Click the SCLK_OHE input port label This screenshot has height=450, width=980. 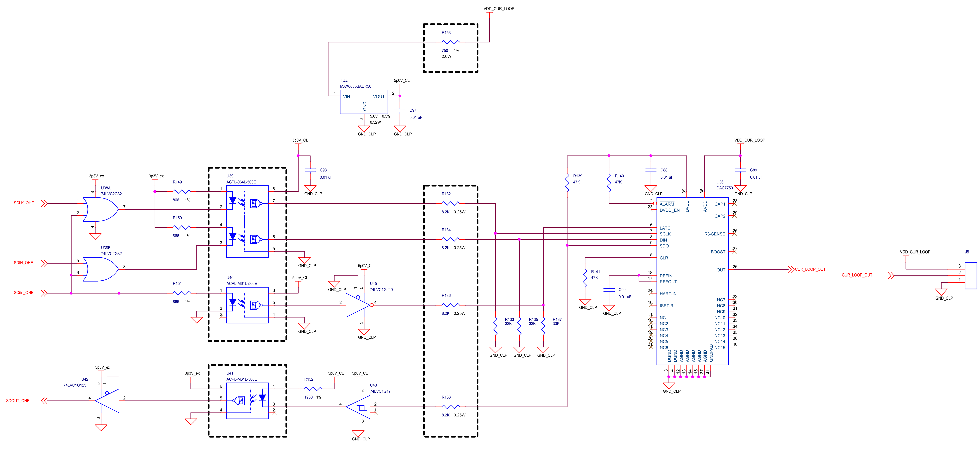click(24, 203)
